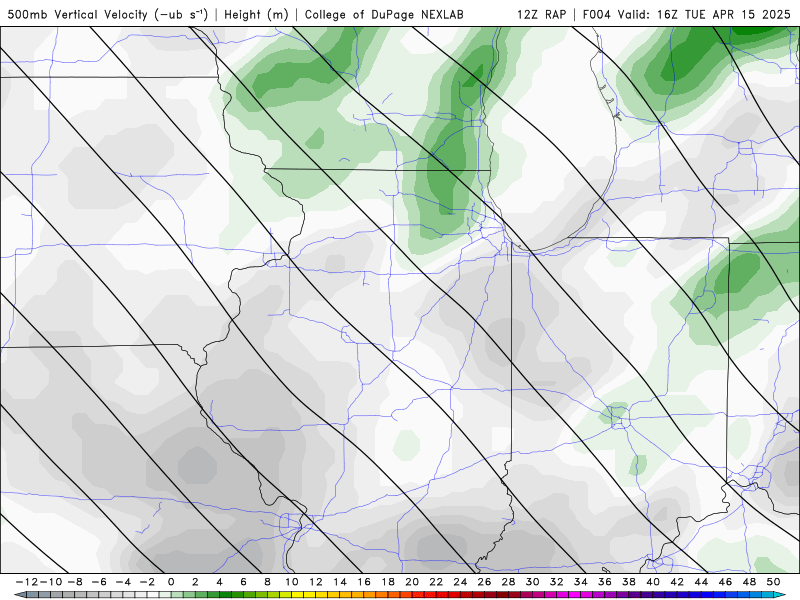Click the '22' colorbar label

pyautogui.click(x=436, y=582)
